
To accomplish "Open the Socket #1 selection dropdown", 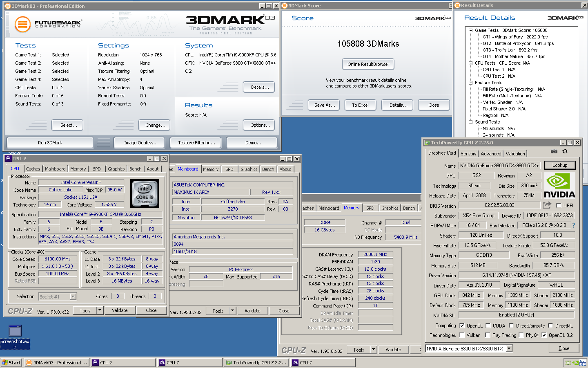I will point(73,296).
